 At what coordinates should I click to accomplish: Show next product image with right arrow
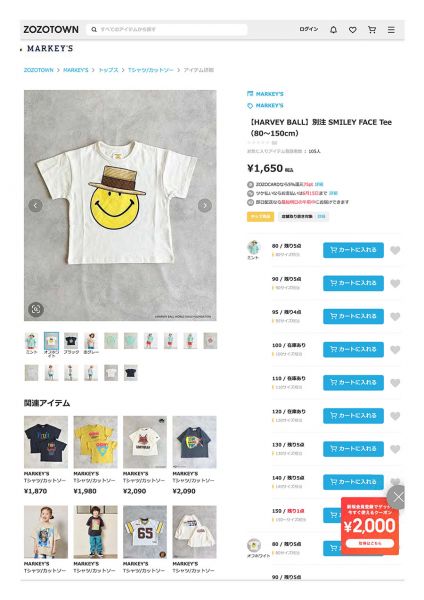pyautogui.click(x=205, y=205)
